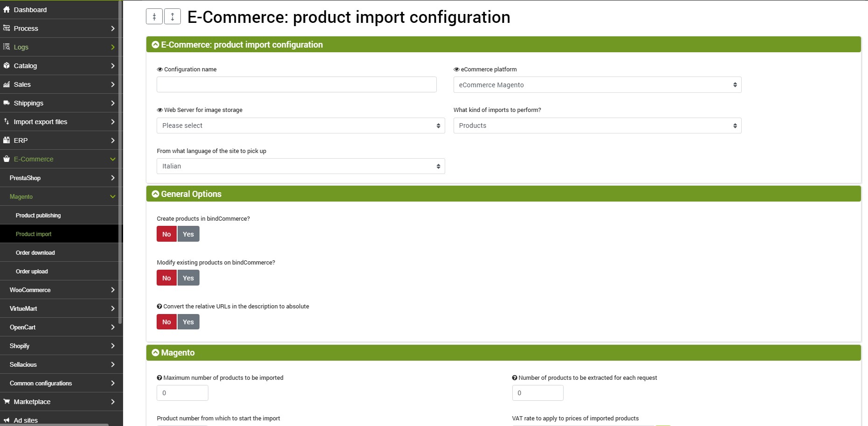
Task: Enable Convert relative URLs with Yes
Action: [188, 322]
